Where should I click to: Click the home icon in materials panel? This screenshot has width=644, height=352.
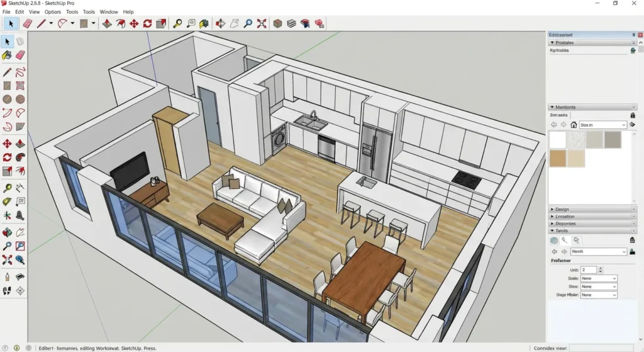[x=574, y=125]
